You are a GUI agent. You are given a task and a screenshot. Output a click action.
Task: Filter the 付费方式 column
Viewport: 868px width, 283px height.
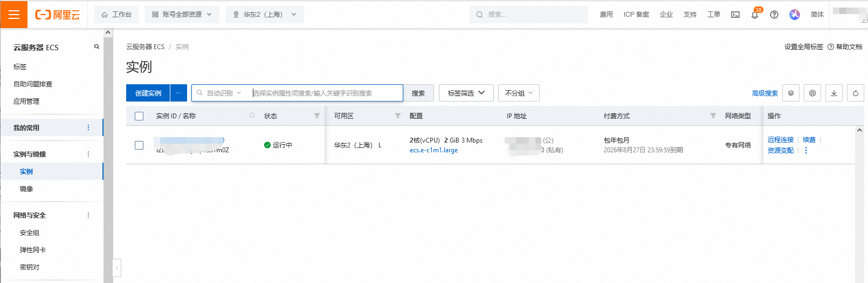(713, 116)
